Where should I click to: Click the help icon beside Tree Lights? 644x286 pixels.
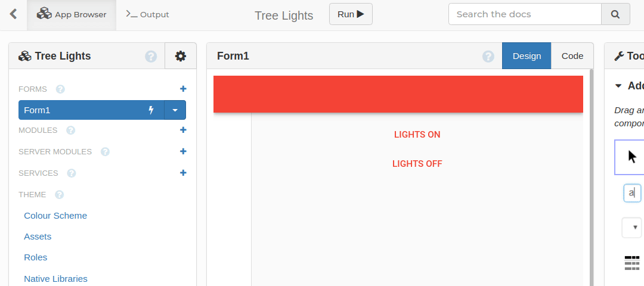(151, 57)
